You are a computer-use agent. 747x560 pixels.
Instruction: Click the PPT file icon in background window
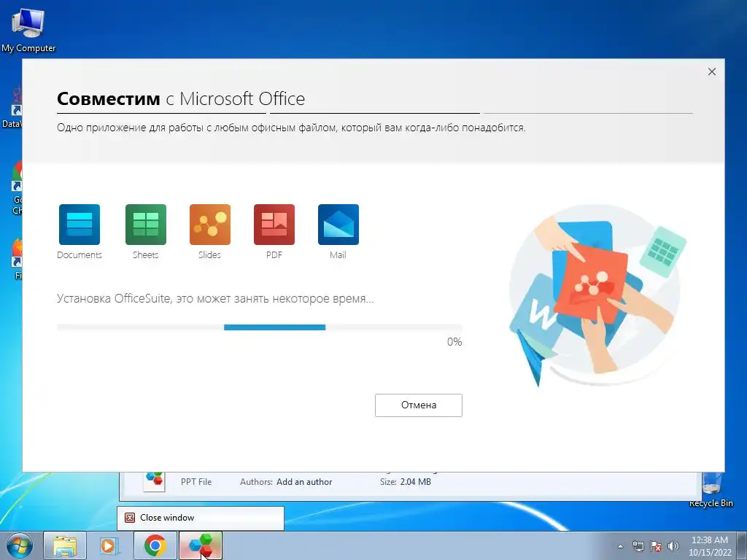[154, 481]
